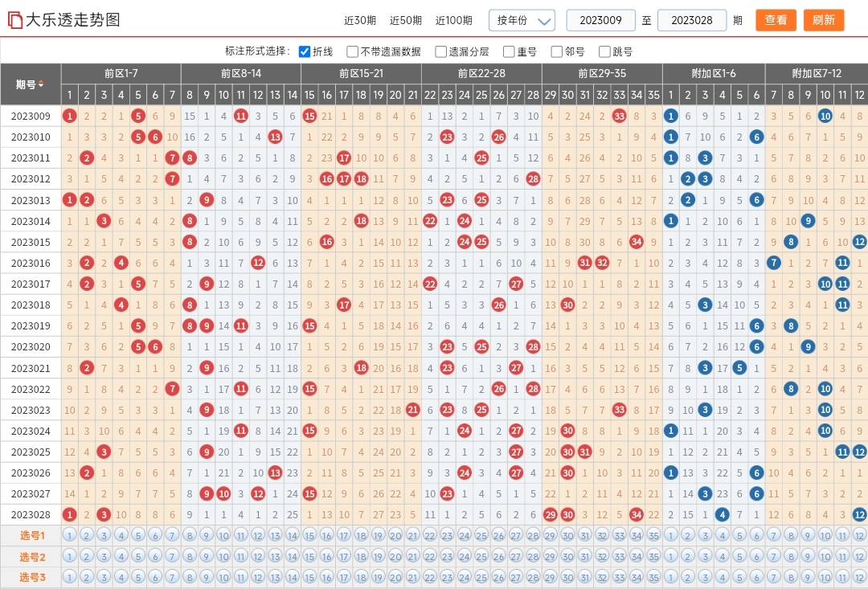Focus the end issue field 2023028
The height and width of the screenshot is (589, 868).
pyautogui.click(x=692, y=20)
